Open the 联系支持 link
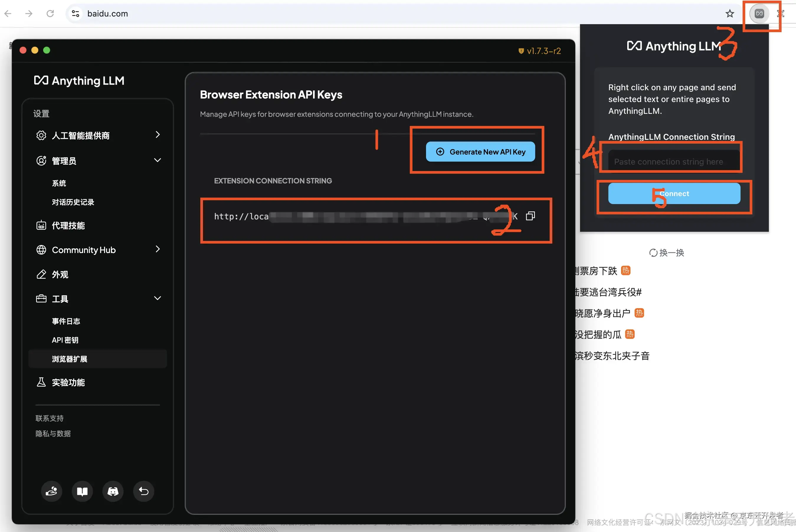Image resolution: width=796 pixels, height=532 pixels. pos(50,418)
